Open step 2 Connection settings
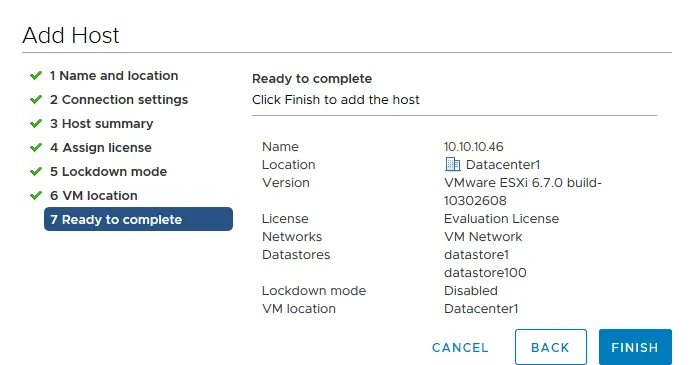The height and width of the screenshot is (365, 694). [x=119, y=100]
